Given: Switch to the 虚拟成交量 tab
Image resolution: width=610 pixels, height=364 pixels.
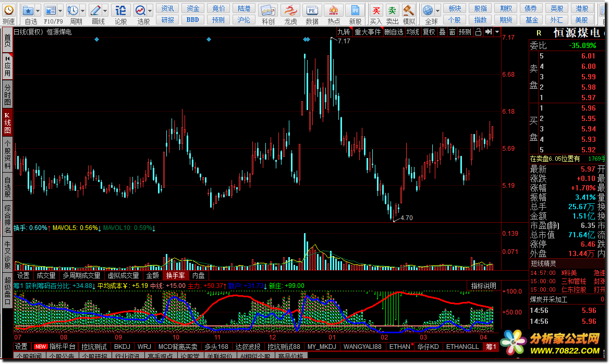Looking at the screenshot, I should click(x=124, y=275).
